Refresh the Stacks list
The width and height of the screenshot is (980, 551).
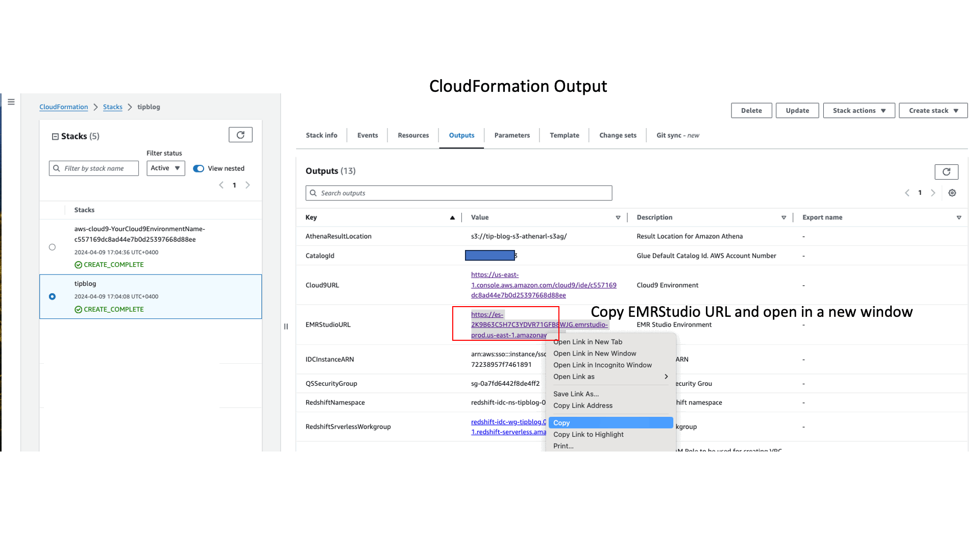(240, 135)
